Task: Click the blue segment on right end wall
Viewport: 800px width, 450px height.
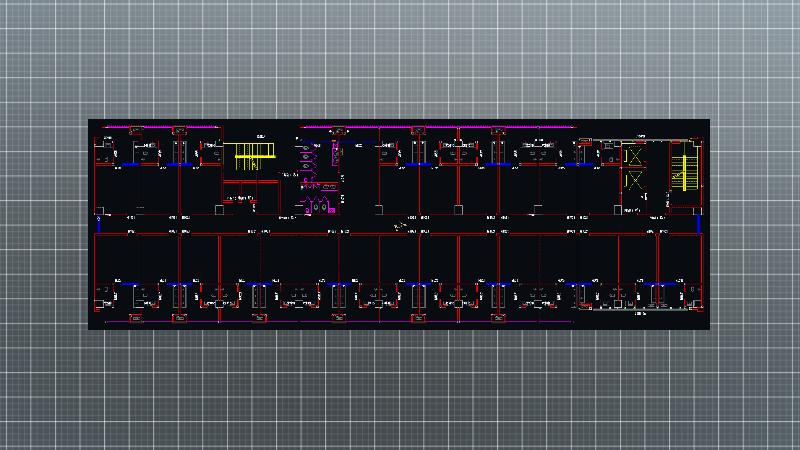Action: coord(700,224)
